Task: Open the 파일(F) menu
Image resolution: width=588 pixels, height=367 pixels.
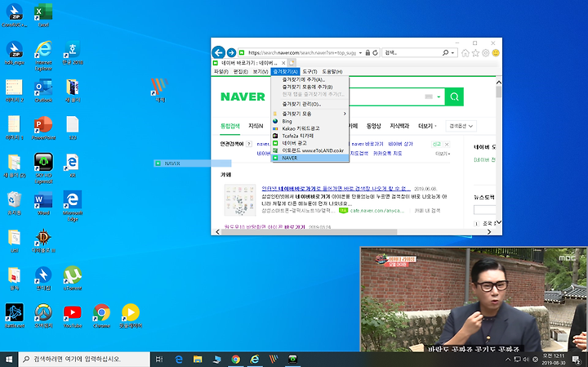Action: coord(220,72)
